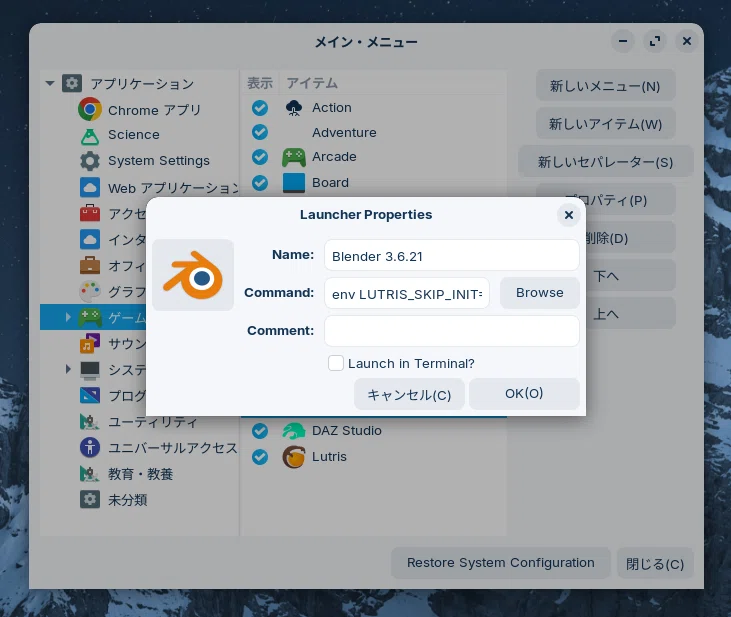This screenshot has width=731, height=617.
Task: Click Restore System Configuration button
Action: tap(500, 563)
